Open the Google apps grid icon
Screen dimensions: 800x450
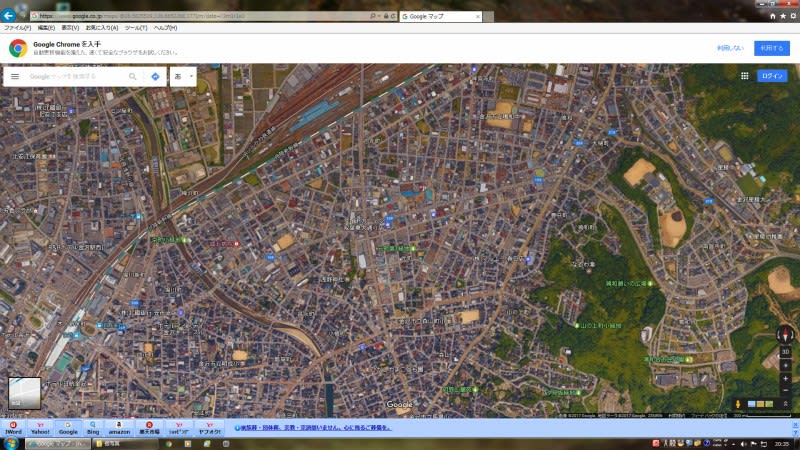point(744,76)
